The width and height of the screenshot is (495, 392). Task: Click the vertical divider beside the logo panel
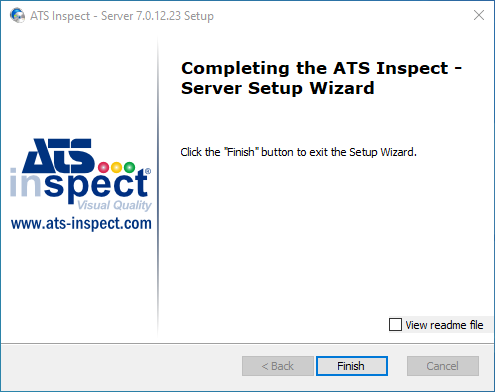158,187
